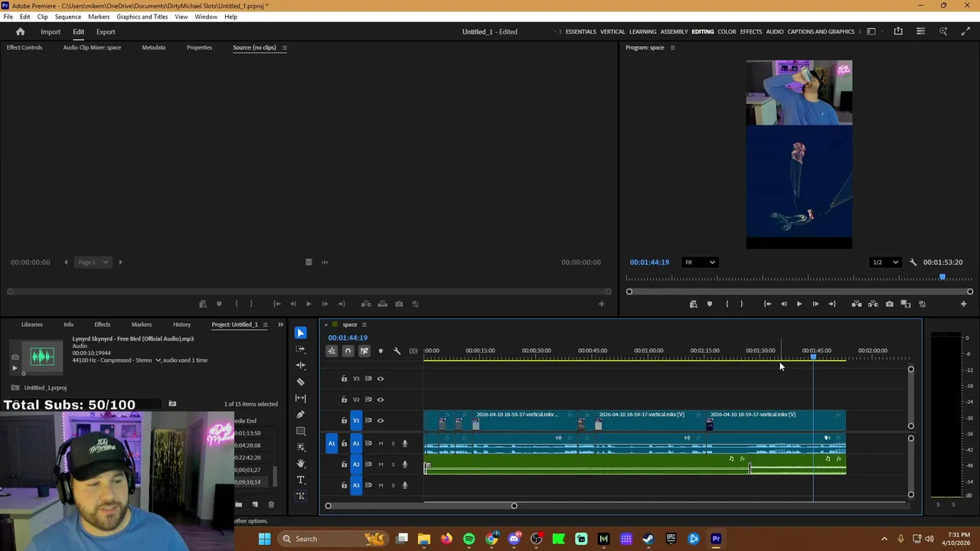Solo audio track A2

(393, 465)
